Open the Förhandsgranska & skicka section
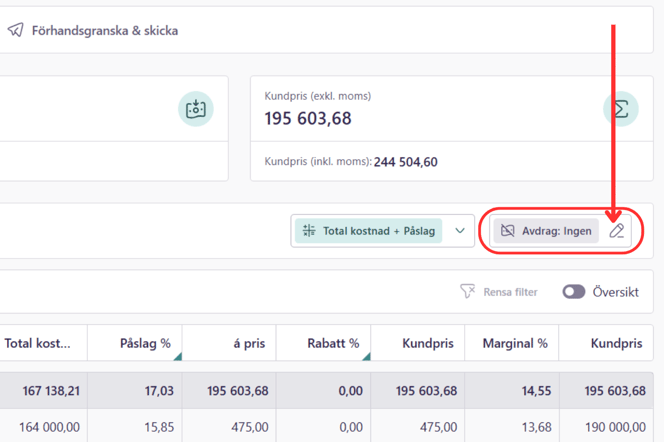664x442 pixels. point(105,30)
